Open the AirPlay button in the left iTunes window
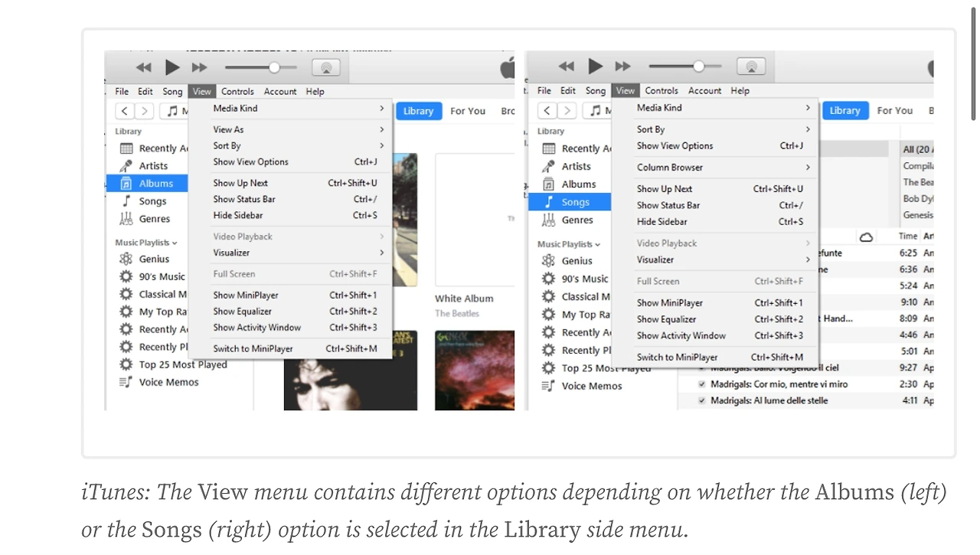Viewport: 980px width, 555px height. [326, 67]
